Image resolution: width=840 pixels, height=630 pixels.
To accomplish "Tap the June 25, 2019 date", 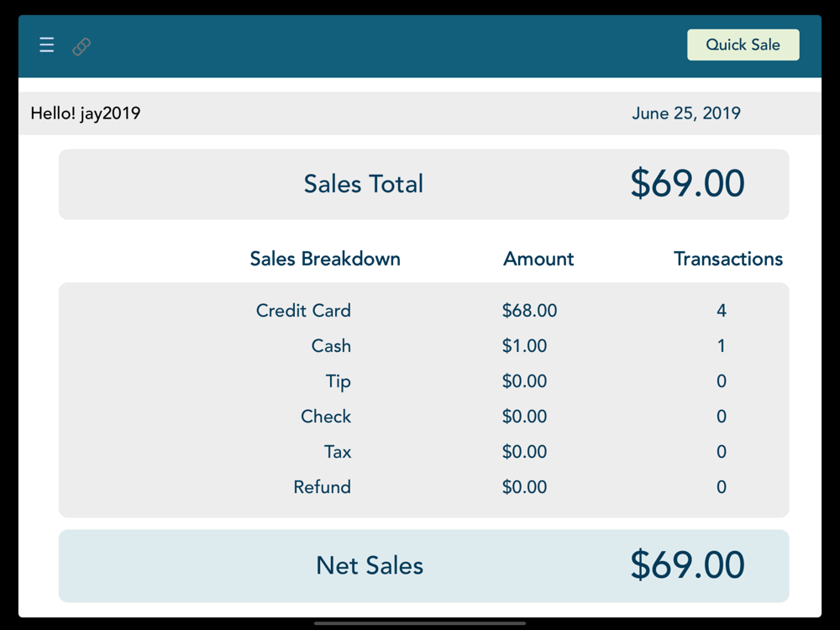I will point(685,113).
